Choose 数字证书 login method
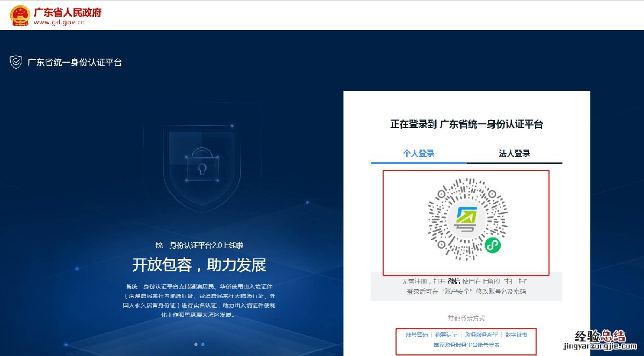Viewport: 644px width, 356px height. pos(516,335)
